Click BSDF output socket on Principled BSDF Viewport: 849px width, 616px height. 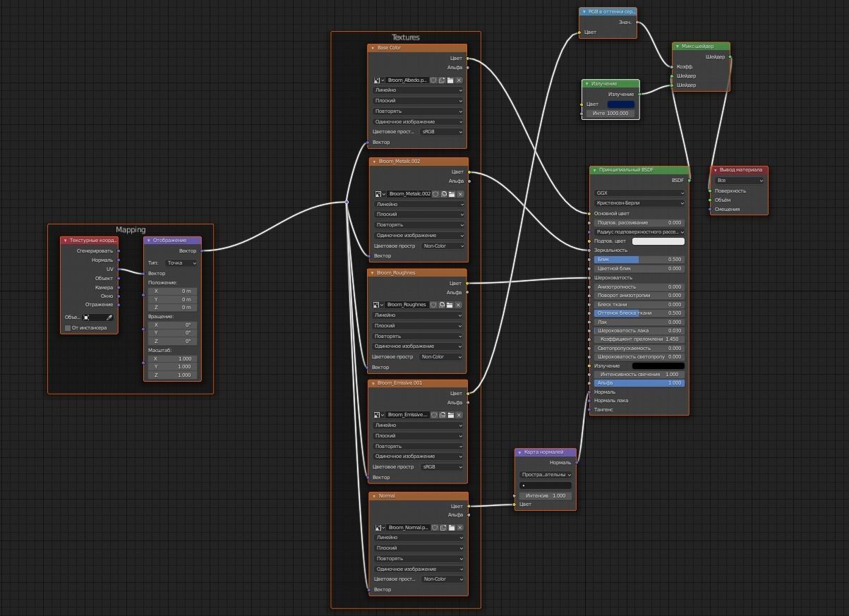689,180
